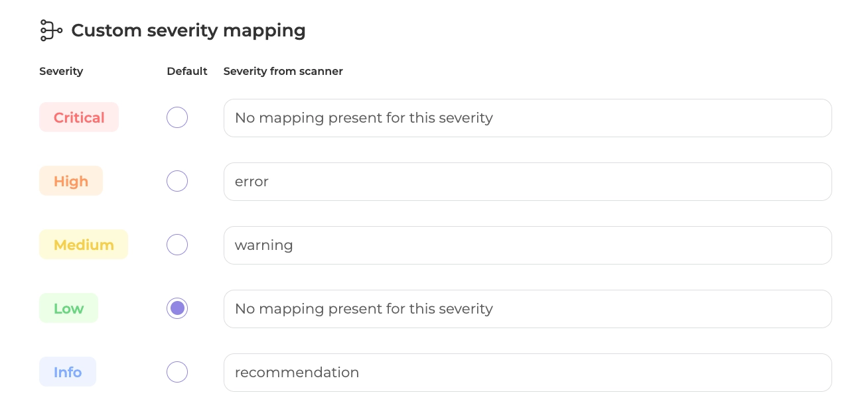Image resolution: width=868 pixels, height=419 pixels.
Task: Set Medium as default severity radio
Action: click(x=177, y=245)
